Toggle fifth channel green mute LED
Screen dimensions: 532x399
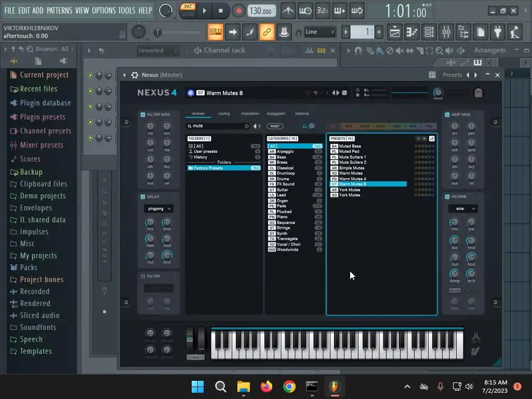click(x=90, y=138)
